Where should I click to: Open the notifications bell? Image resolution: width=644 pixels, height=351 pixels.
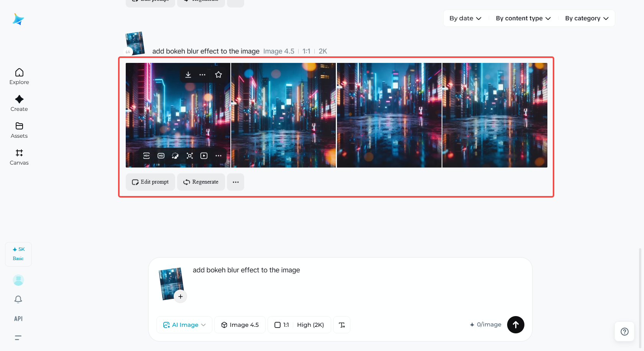coord(18,299)
